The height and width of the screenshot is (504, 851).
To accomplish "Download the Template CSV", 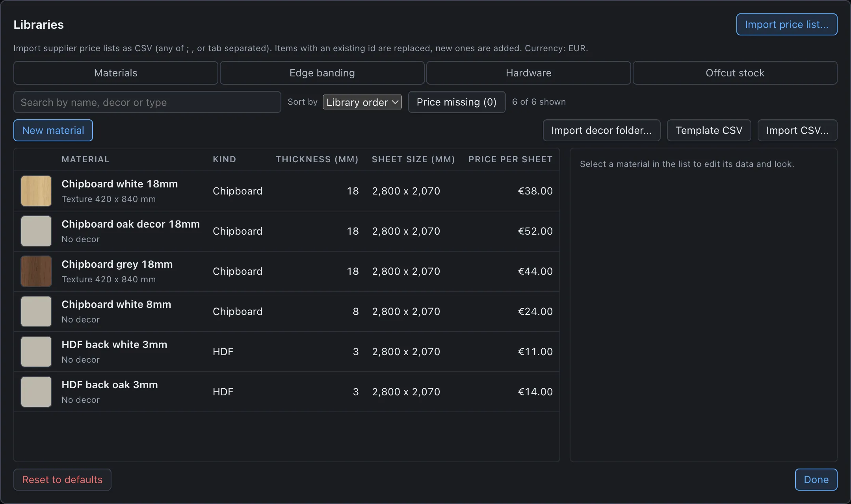I will pyautogui.click(x=709, y=130).
